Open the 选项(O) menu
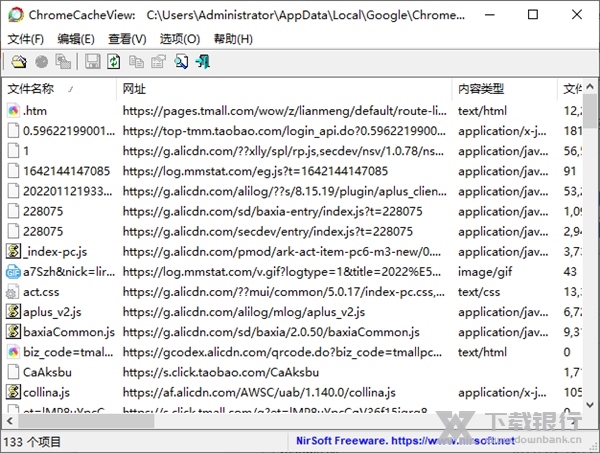 coord(179,39)
